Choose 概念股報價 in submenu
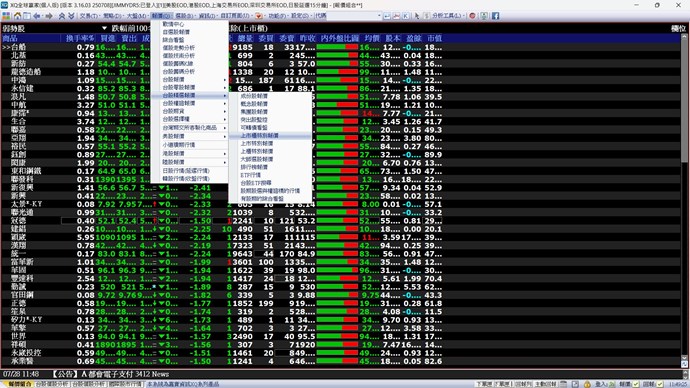Screen dimensions: 690x388 (270, 104)
